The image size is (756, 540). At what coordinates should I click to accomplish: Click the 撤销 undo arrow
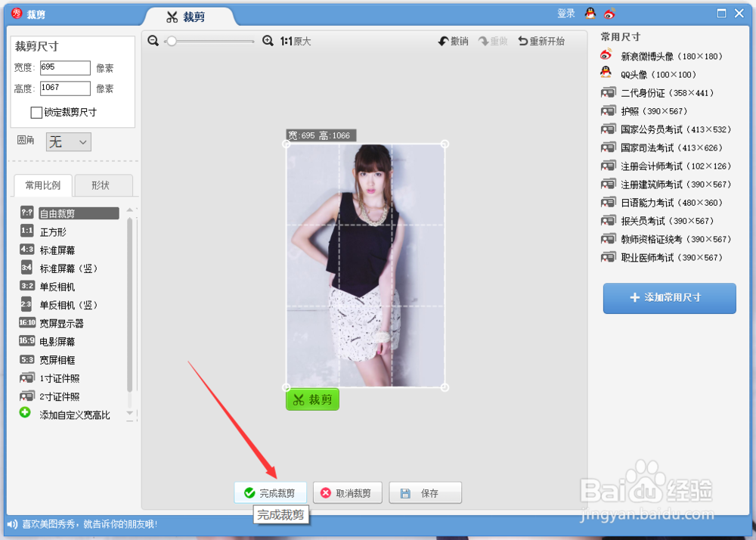pyautogui.click(x=453, y=42)
